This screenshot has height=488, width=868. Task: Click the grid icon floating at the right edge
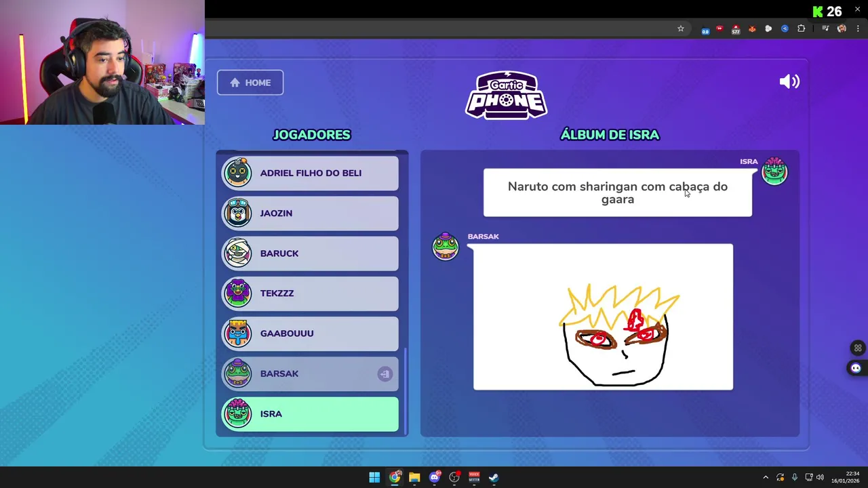point(858,348)
